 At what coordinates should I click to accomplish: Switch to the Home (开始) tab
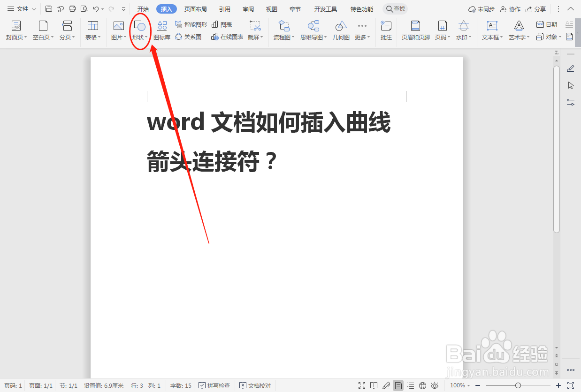pyautogui.click(x=143, y=9)
